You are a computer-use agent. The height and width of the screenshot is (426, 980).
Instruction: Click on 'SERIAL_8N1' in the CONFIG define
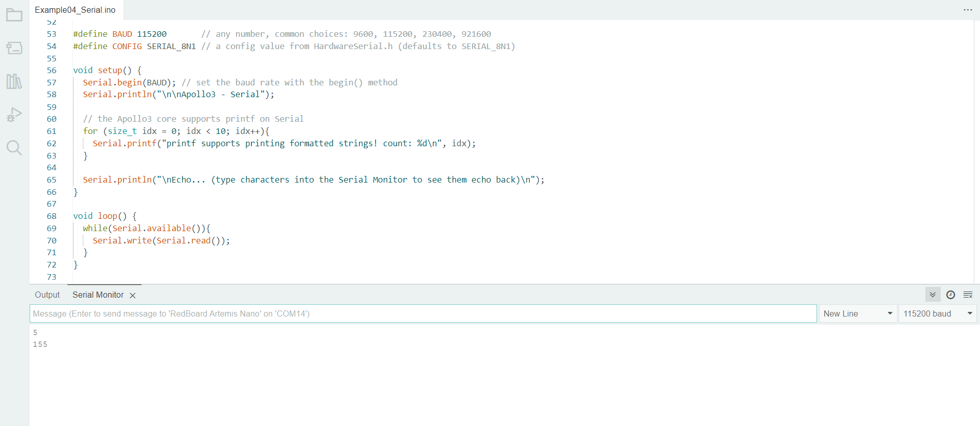coord(171,47)
